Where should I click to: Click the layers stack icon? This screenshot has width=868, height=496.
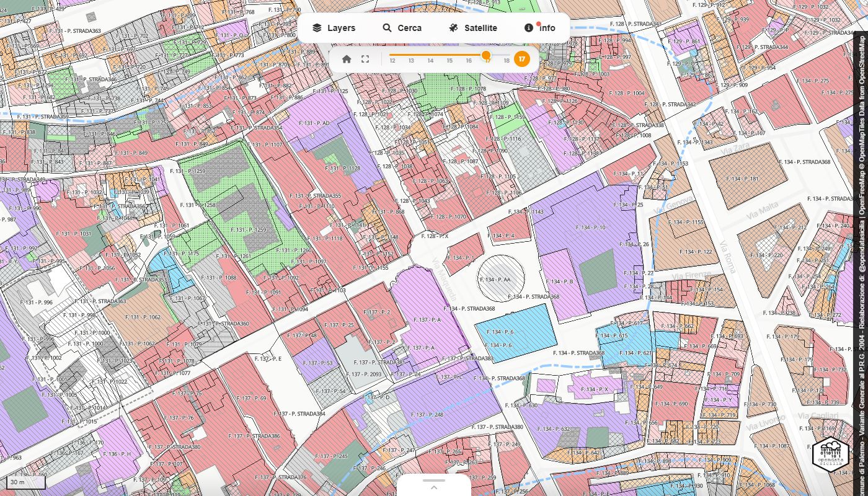point(317,28)
